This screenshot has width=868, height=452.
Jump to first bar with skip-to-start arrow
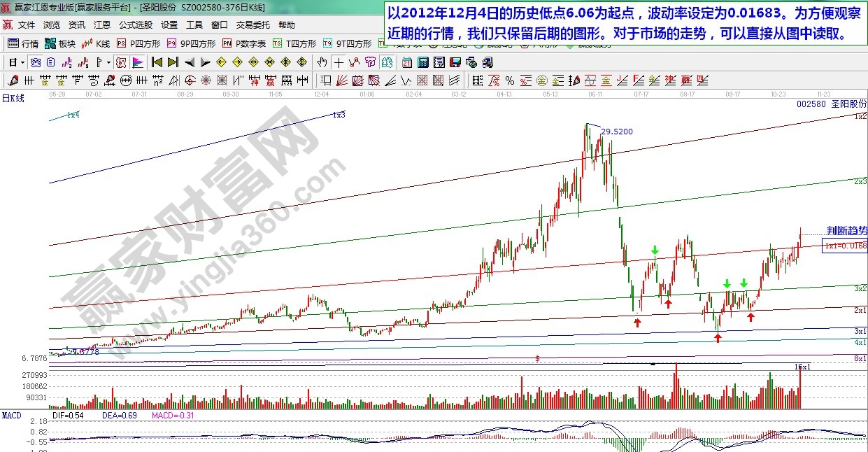click(x=157, y=62)
